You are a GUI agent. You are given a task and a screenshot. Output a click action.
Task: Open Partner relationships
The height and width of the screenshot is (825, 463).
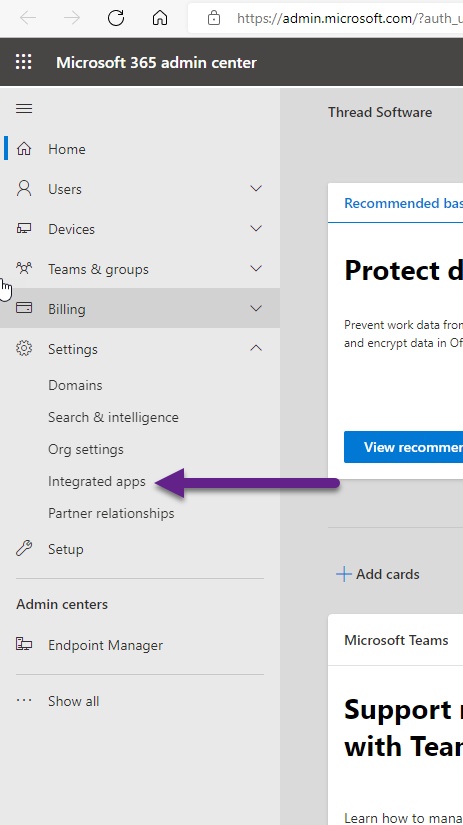coord(111,514)
